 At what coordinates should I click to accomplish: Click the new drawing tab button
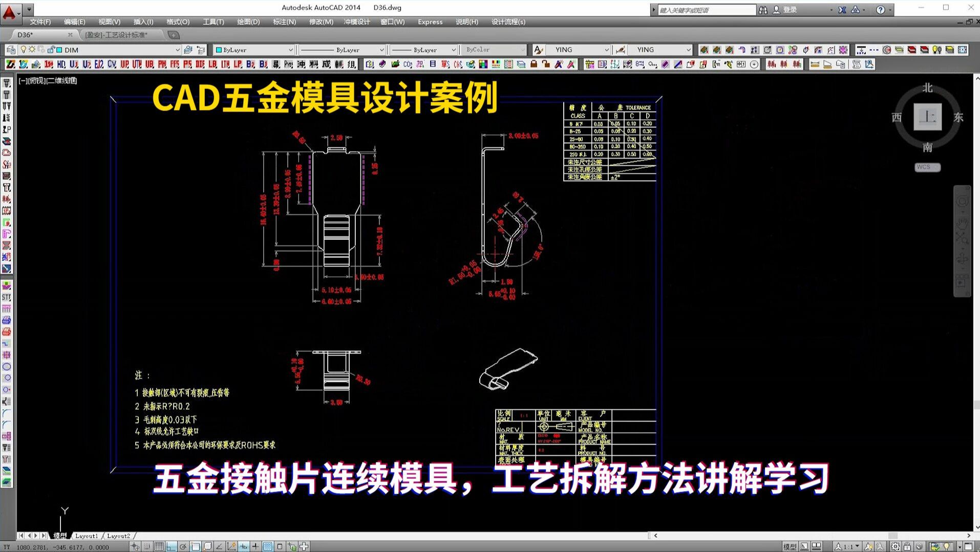(x=174, y=35)
